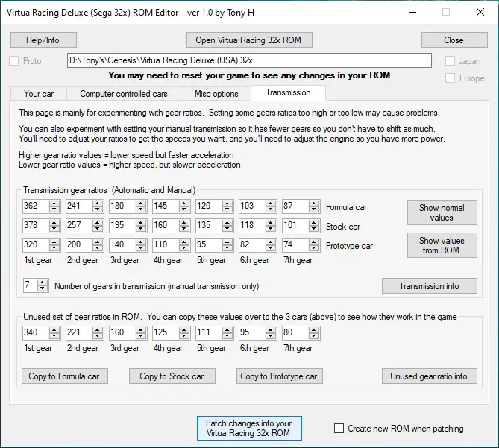Screen dimensions: 499x448
Task: Decrease Prototype car 4th gear value 110
Action: coord(184,247)
